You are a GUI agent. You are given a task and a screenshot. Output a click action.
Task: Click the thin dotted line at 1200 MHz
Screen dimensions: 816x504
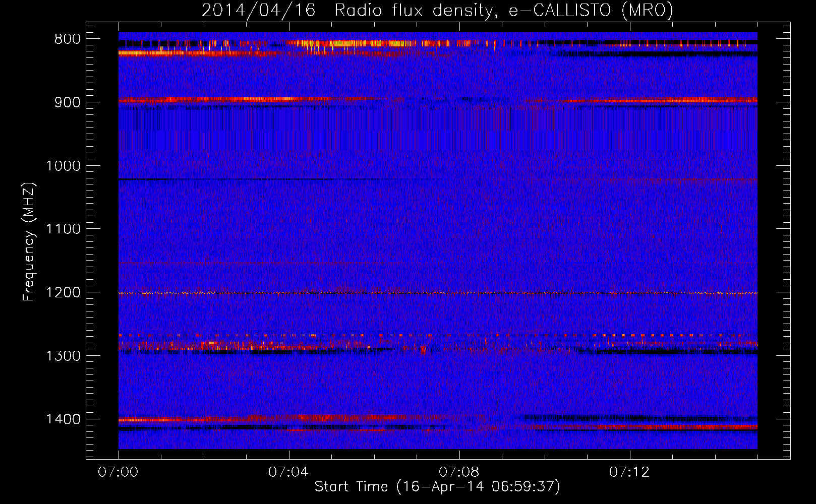tap(438, 293)
